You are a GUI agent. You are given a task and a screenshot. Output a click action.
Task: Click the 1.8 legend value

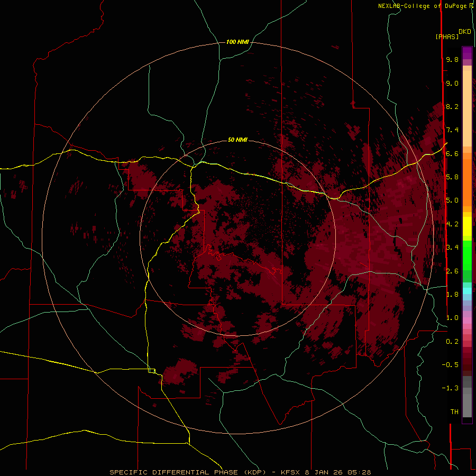click(452, 295)
